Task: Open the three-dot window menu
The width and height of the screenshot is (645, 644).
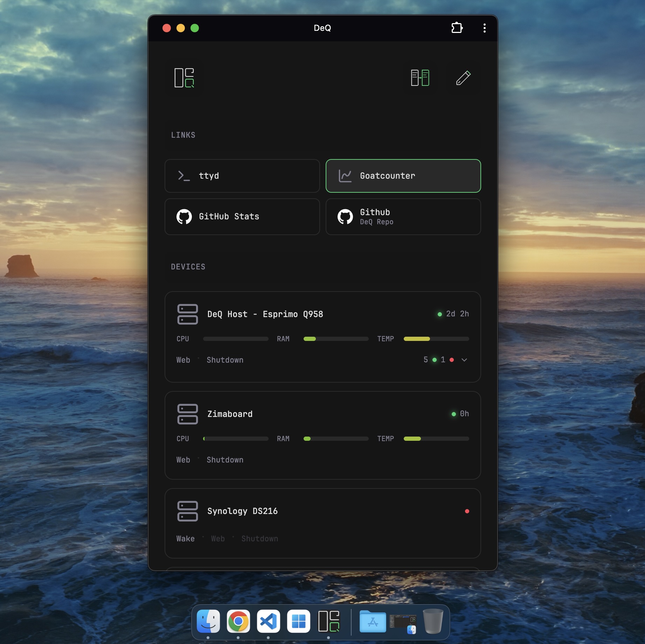Action: point(484,28)
